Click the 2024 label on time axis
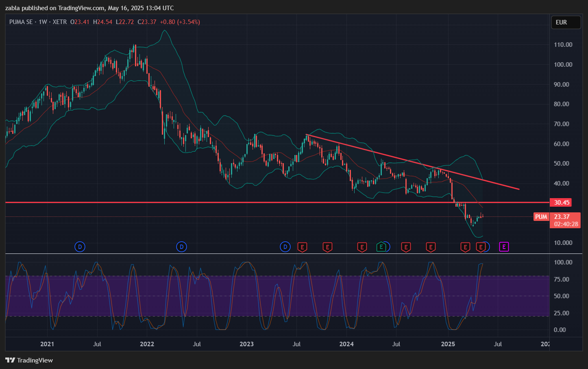This screenshot has height=369, width=588. [346, 344]
